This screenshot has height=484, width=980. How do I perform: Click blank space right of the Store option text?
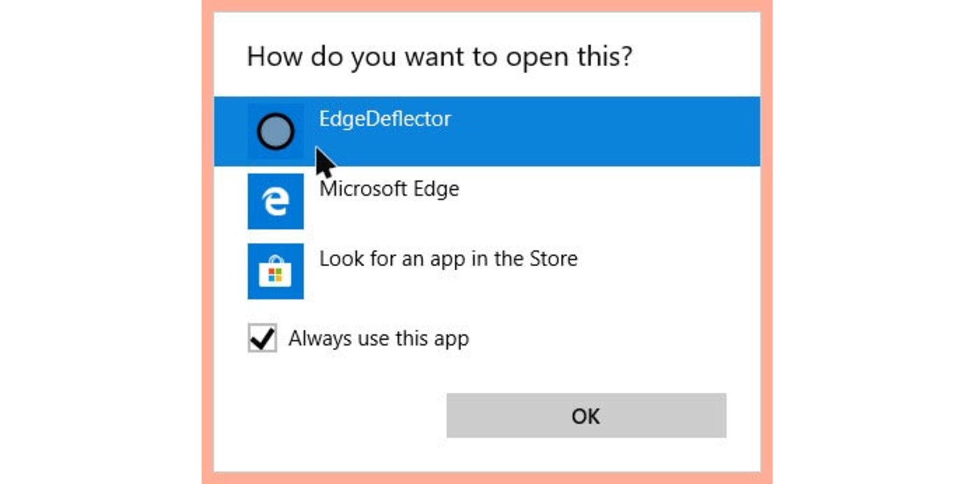tap(669, 271)
